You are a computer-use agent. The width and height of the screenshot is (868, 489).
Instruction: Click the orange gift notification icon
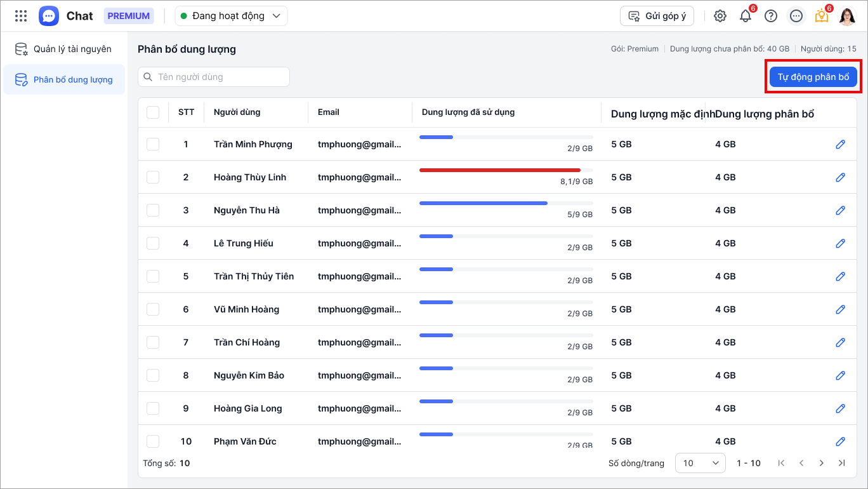point(822,16)
